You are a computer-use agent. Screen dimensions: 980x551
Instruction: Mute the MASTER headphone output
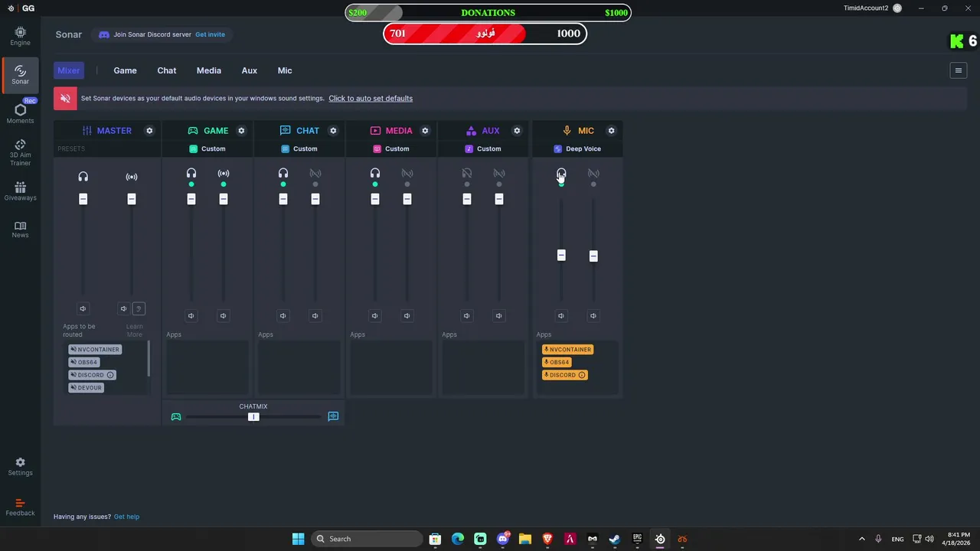[83, 308]
